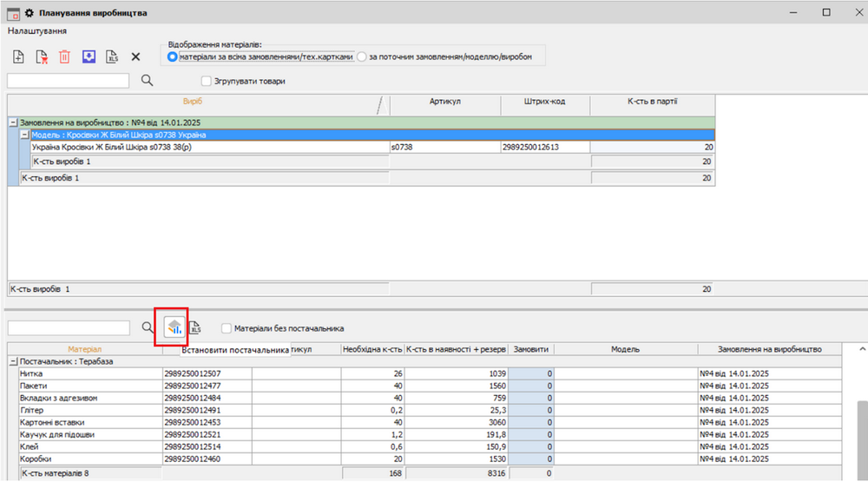Sort by the 'Матеріал' column header
868x482 pixels.
tap(85, 349)
